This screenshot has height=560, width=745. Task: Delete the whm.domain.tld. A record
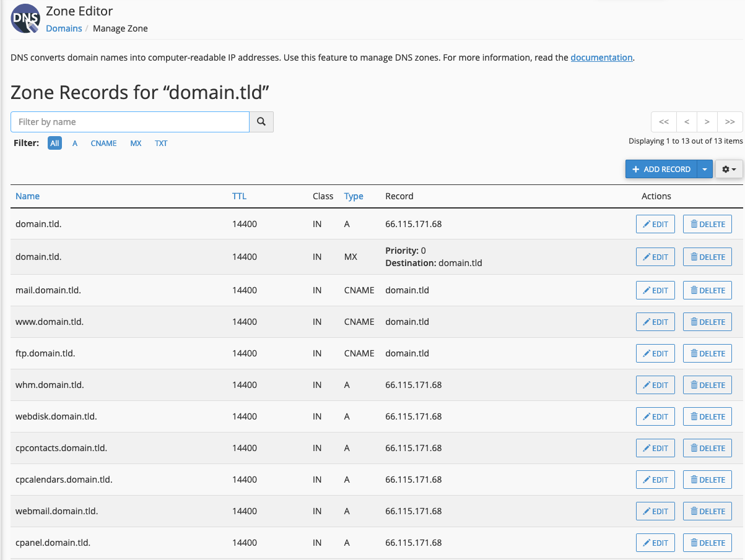(707, 385)
